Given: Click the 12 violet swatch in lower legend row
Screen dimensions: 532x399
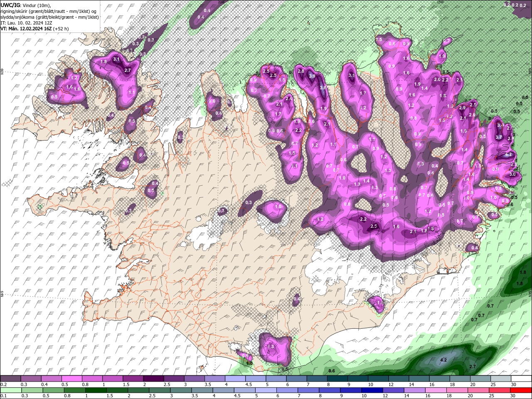Looking at the screenshot, I should pos(394,390).
